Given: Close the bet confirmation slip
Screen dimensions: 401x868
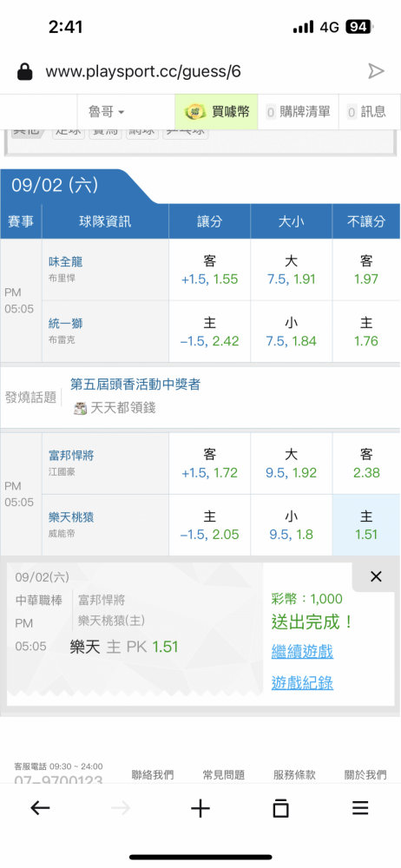Looking at the screenshot, I should click(376, 577).
